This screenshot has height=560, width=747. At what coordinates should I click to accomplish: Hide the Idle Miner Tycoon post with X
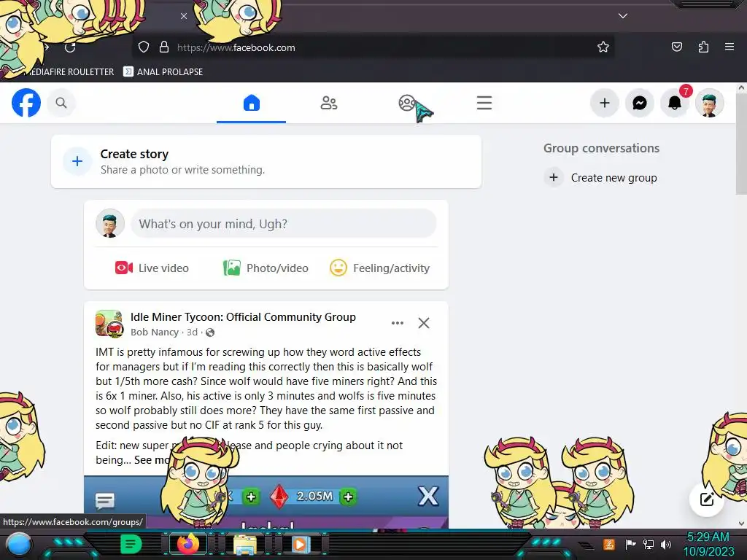pos(424,323)
